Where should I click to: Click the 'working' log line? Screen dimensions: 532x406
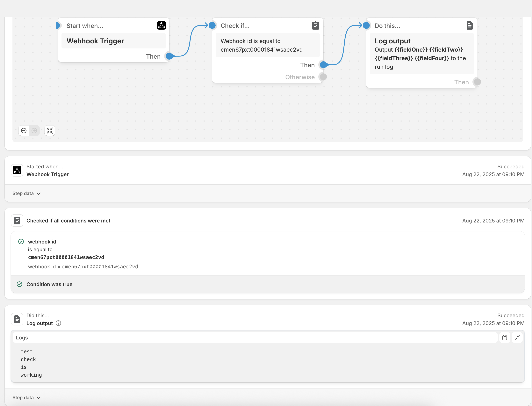click(x=31, y=375)
